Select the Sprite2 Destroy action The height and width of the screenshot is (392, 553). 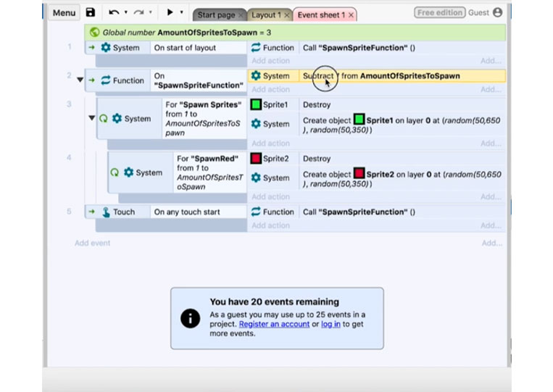[x=402, y=159]
